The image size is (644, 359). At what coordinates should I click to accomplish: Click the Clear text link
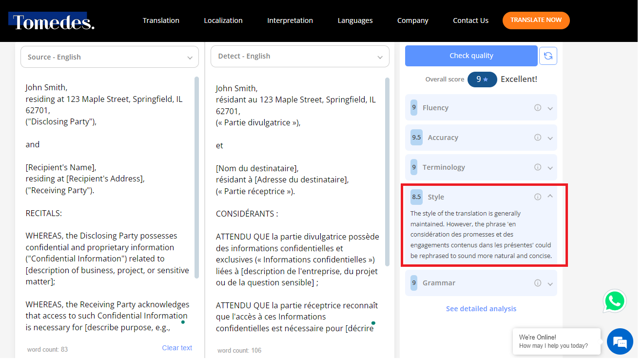[x=177, y=348]
